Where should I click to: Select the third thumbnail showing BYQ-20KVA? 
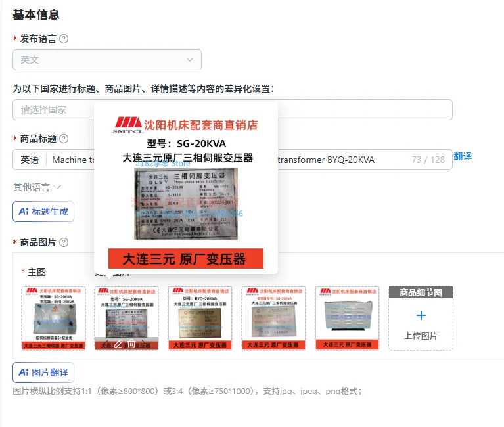[200, 318]
